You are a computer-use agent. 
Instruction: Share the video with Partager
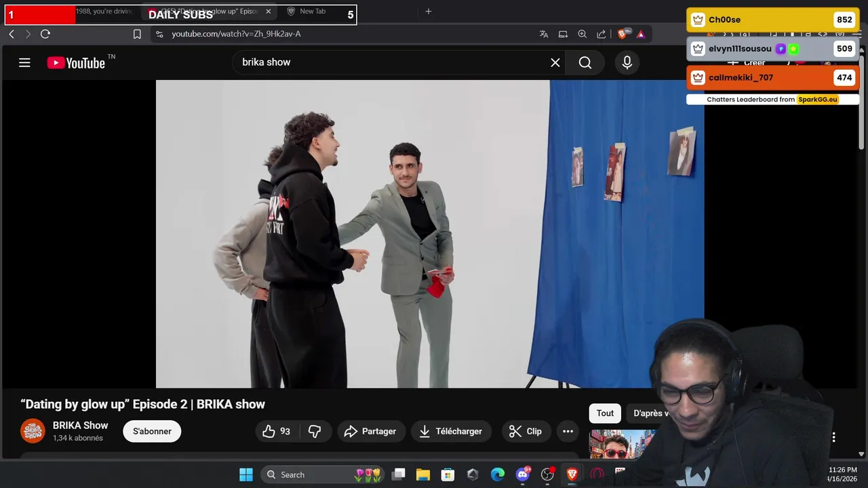[370, 431]
